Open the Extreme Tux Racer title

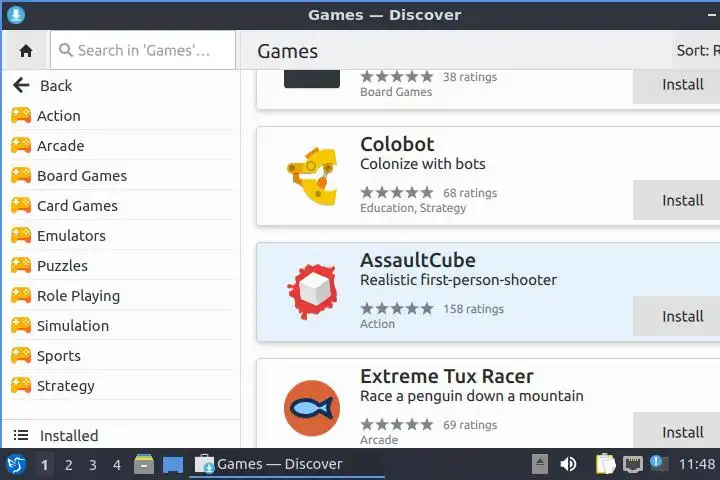point(447,376)
